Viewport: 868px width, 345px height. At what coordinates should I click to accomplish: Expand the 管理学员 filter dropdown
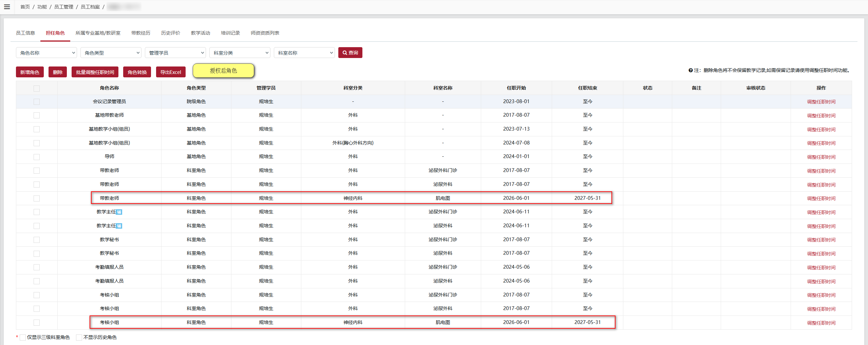click(x=175, y=53)
